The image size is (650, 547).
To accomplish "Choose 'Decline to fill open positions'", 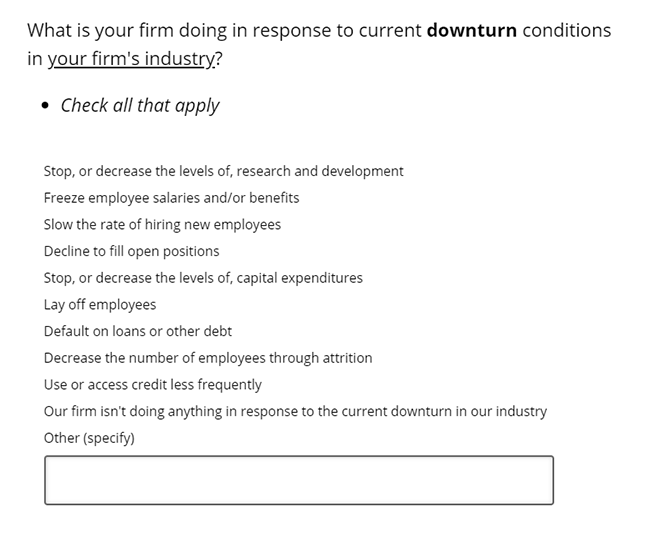I will (131, 251).
